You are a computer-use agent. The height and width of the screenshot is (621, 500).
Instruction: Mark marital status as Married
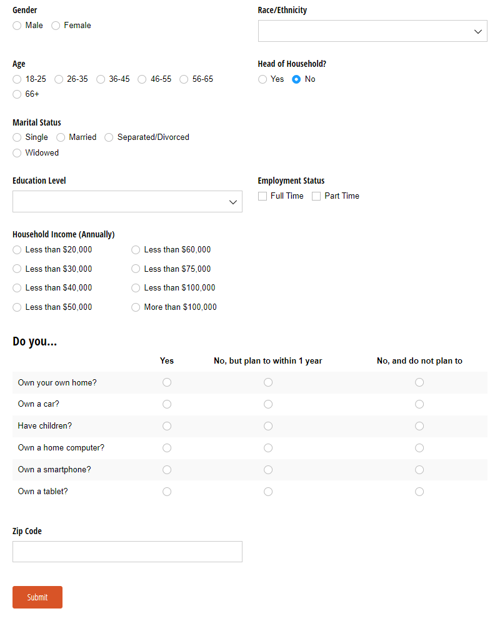60,137
